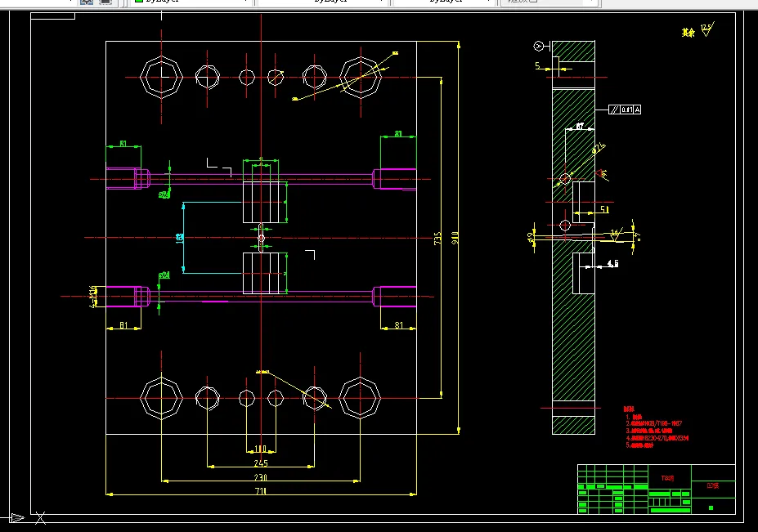Select the ø24 label above the lower rod
This screenshot has width=758, height=532.
point(164,275)
